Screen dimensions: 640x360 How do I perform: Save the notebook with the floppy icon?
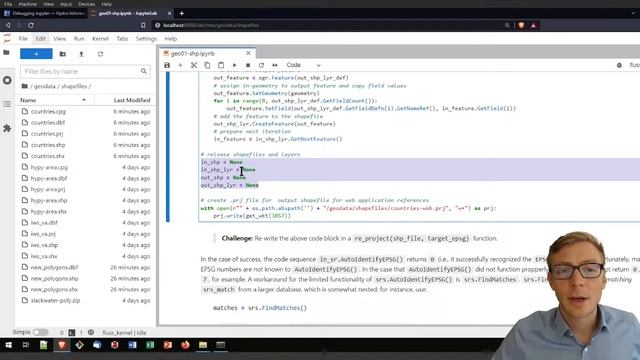click(167, 65)
